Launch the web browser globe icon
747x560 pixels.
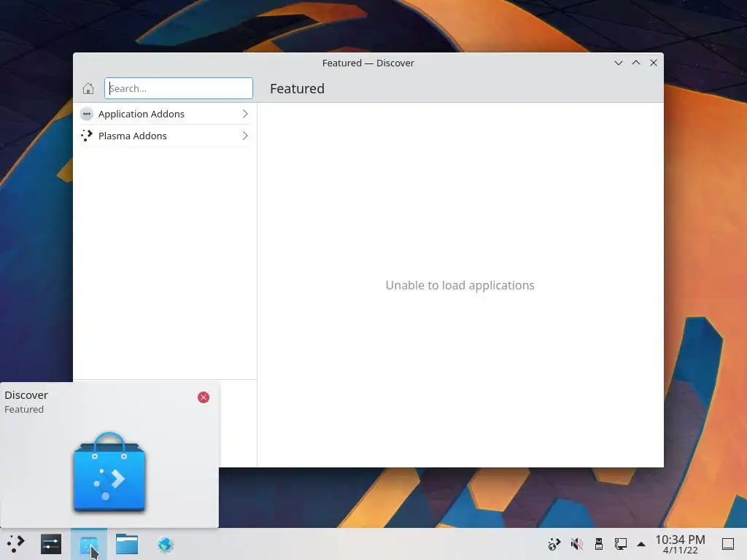166,544
